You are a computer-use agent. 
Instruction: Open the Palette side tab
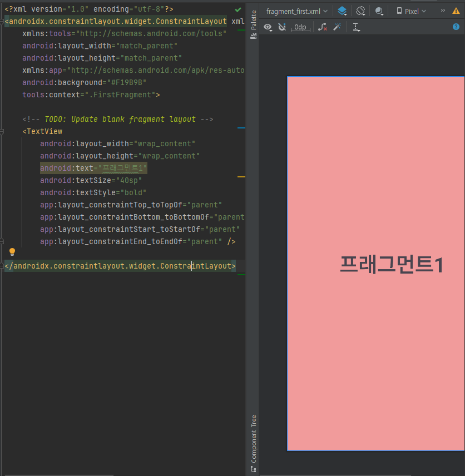point(253,24)
